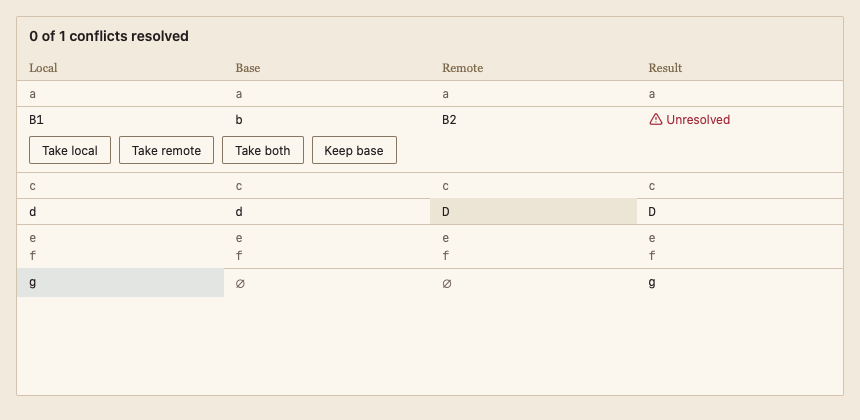Click the empty-set symbol in Remote column
This screenshot has height=420, width=860.
(446, 283)
